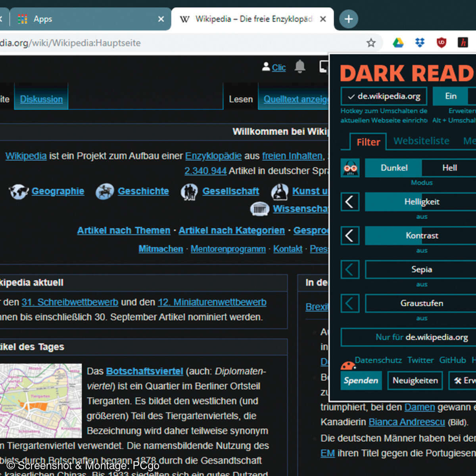Screen dimensions: 476x476
Task: Expand the Kontrast control chevron
Action: click(350, 235)
